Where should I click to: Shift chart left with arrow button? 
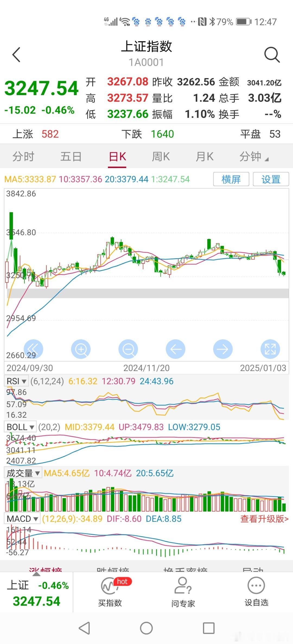coord(176,349)
